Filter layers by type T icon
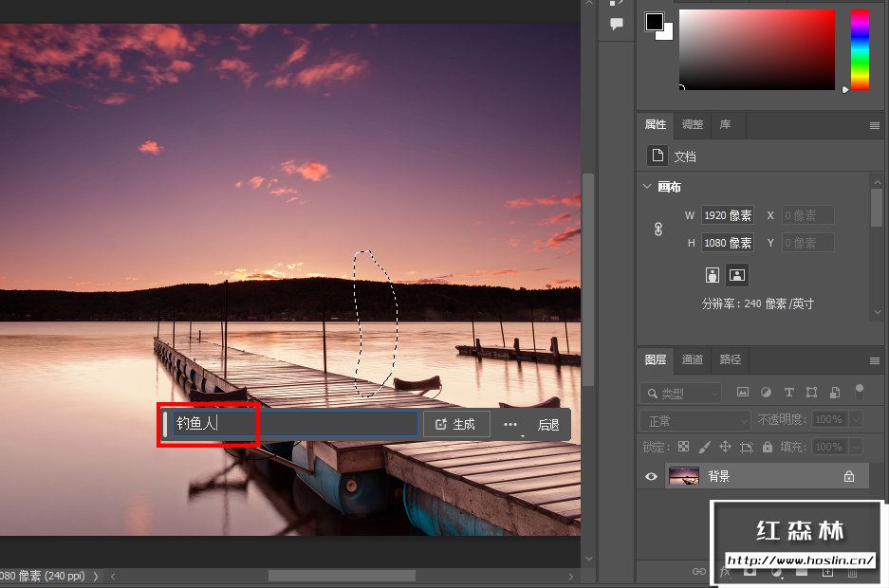The width and height of the screenshot is (889, 588). [x=788, y=392]
